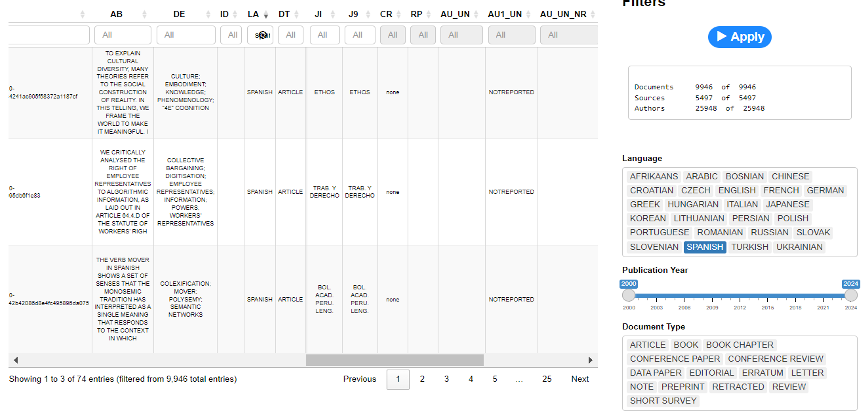The height and width of the screenshot is (418, 868).
Task: Click the AB column filter input
Action: pos(122,35)
